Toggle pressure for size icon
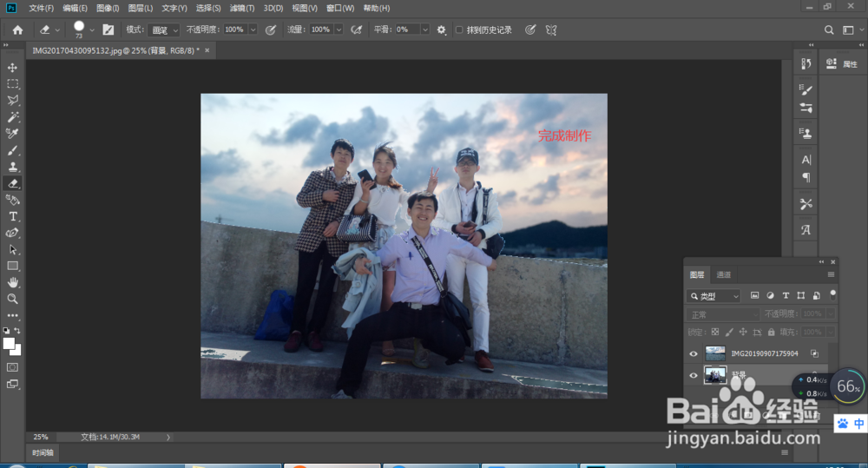 pos(530,30)
